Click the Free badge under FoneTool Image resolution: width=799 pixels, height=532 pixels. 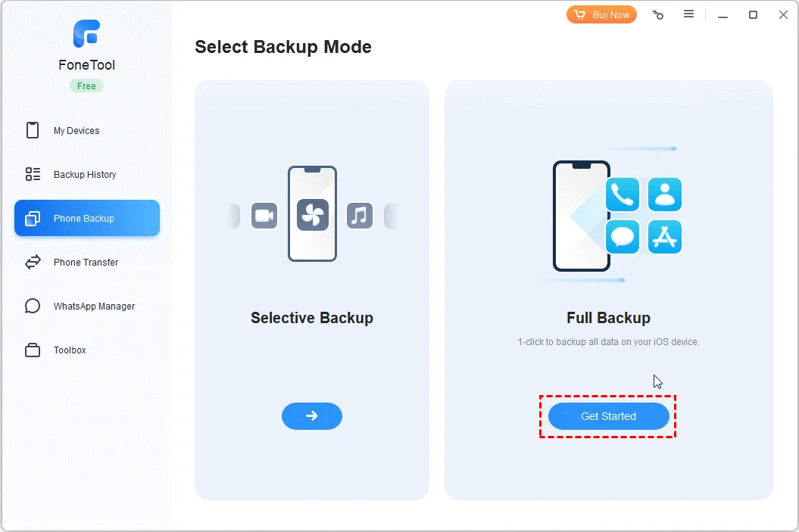86,86
